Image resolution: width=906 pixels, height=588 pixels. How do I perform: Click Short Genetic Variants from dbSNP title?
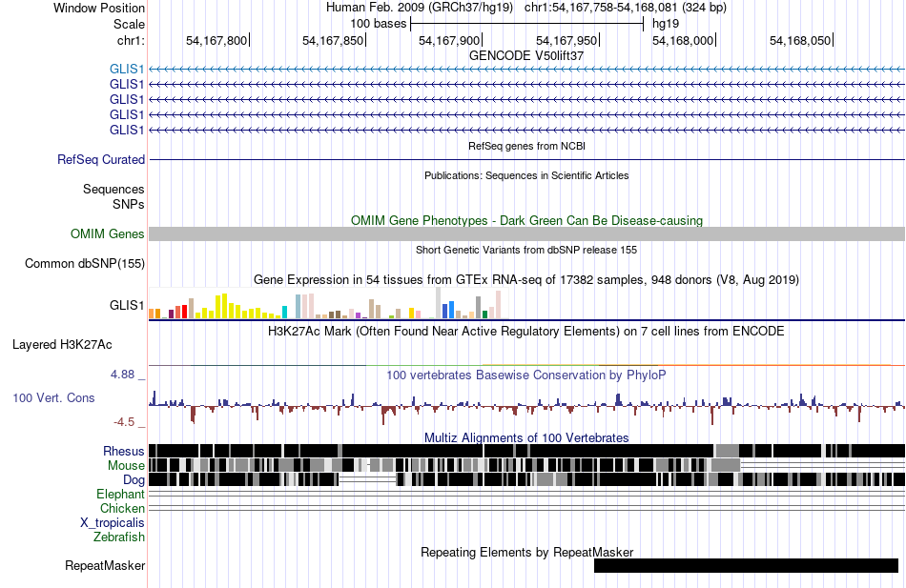[526, 250]
